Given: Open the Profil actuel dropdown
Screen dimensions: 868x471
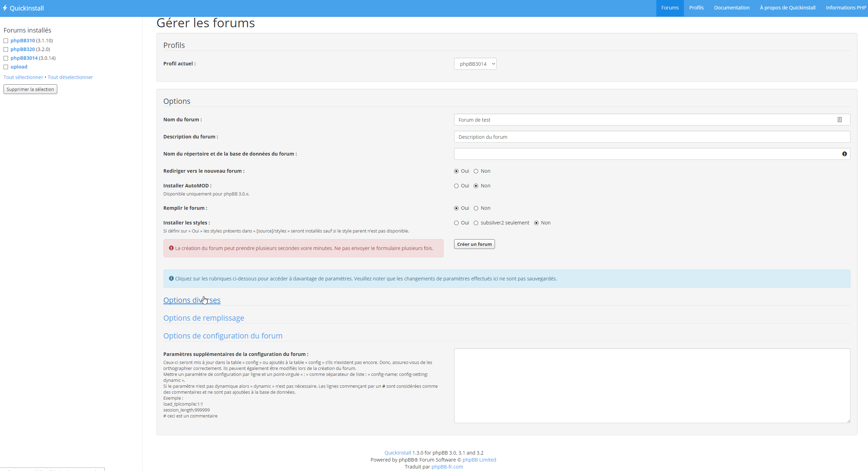Looking at the screenshot, I should [475, 64].
